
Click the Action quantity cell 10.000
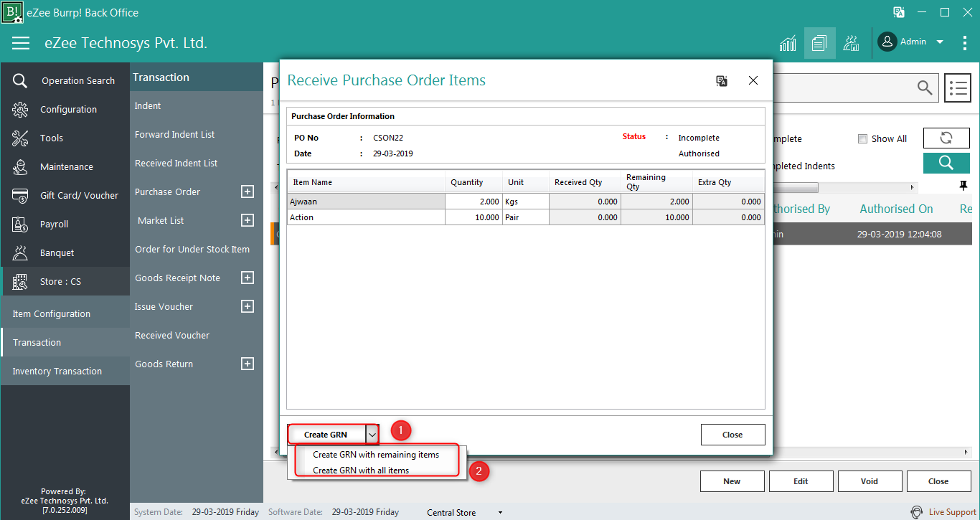pyautogui.click(x=473, y=217)
